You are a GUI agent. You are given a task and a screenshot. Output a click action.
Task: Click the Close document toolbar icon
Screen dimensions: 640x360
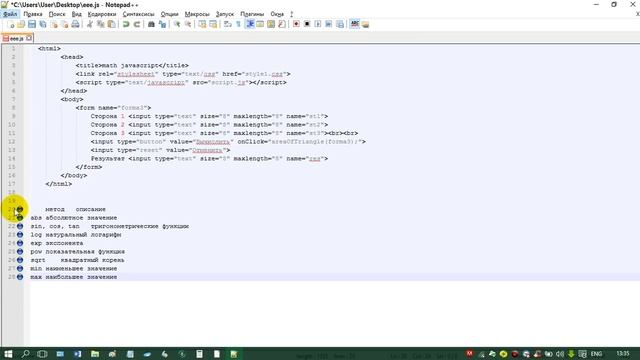coord(54,24)
